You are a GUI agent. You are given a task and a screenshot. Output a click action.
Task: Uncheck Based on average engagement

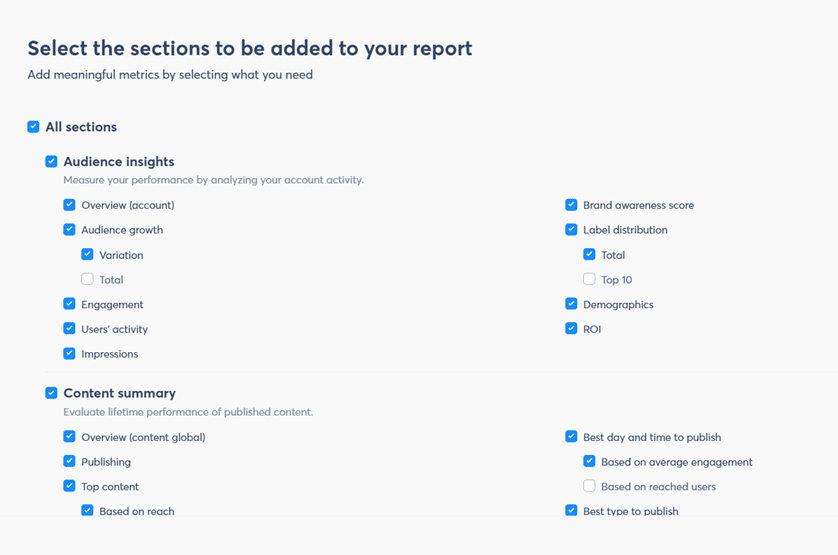click(589, 462)
